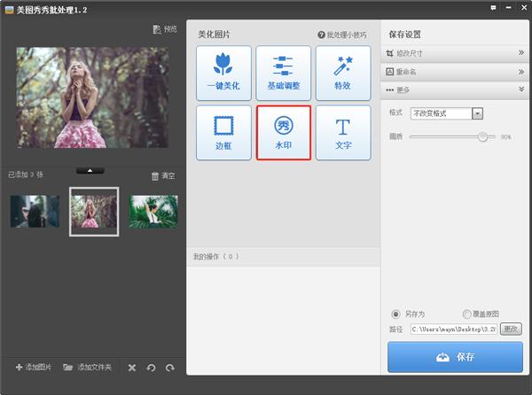This screenshot has width=532, height=395.
Task: Click the 一键美化 one-click beautify icon
Action: (223, 73)
